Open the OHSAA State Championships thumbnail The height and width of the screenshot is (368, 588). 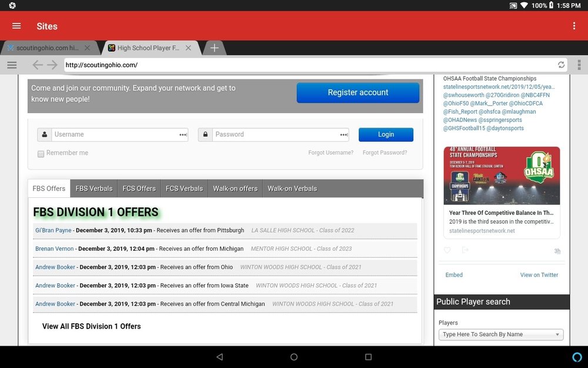pos(502,175)
